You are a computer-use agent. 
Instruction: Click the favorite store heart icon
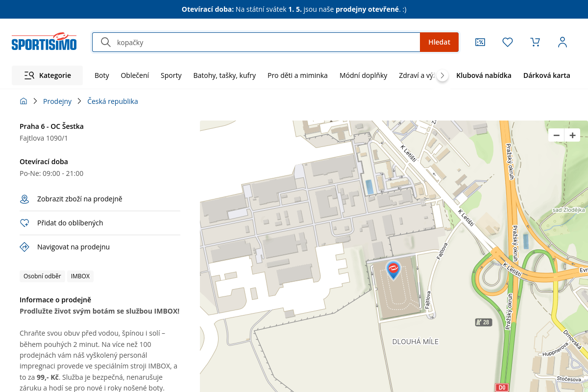24,223
